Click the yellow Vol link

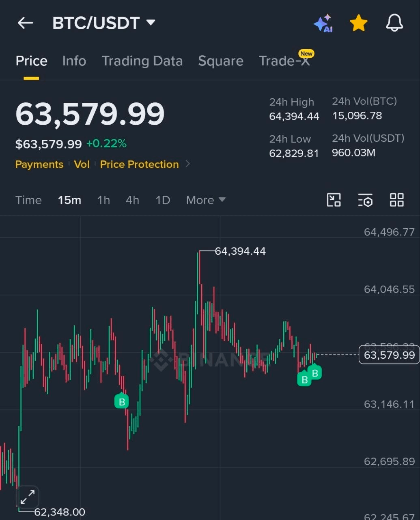(x=82, y=164)
